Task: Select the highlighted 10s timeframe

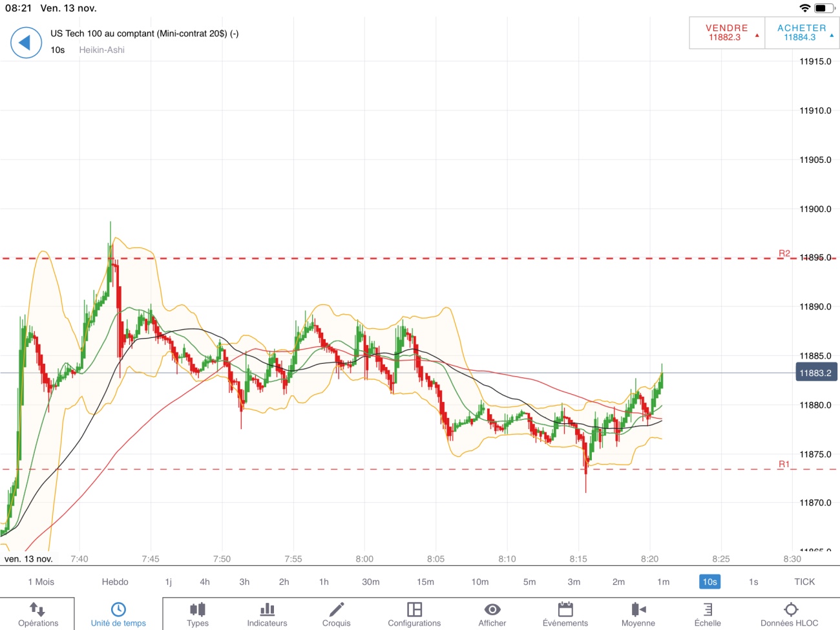Action: point(709,582)
